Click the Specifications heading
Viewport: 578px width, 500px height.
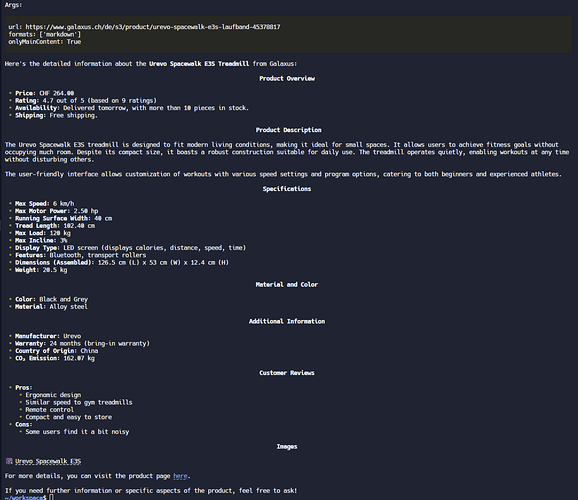287,189
